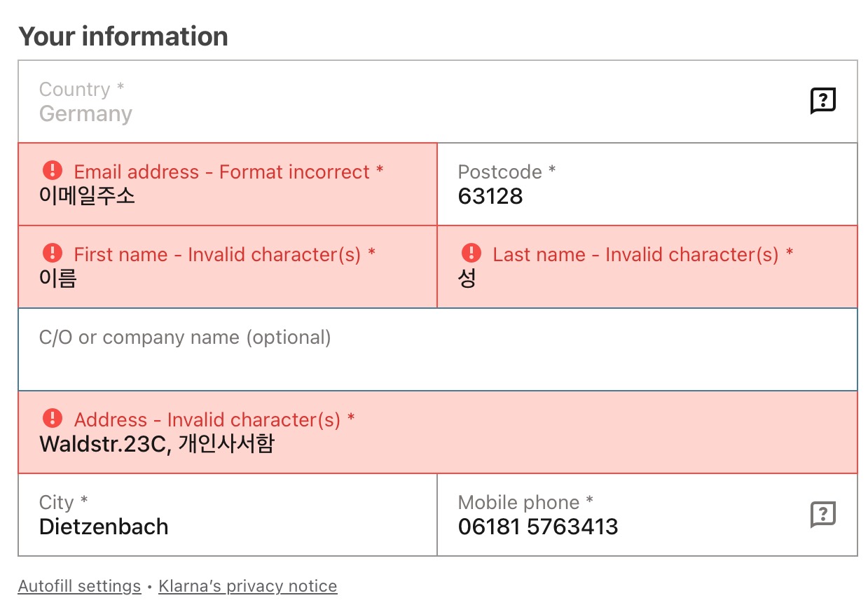Open Autofill settings link
Image resolution: width=868 pixels, height=612 pixels.
pos(79,586)
